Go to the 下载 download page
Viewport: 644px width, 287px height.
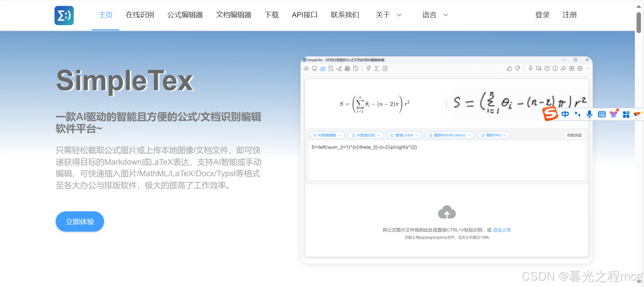coord(272,15)
